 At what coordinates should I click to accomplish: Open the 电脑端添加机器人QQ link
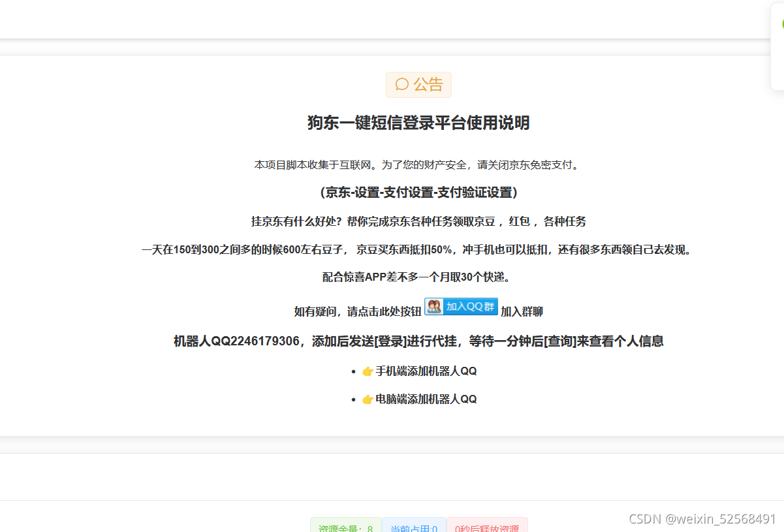point(426,399)
